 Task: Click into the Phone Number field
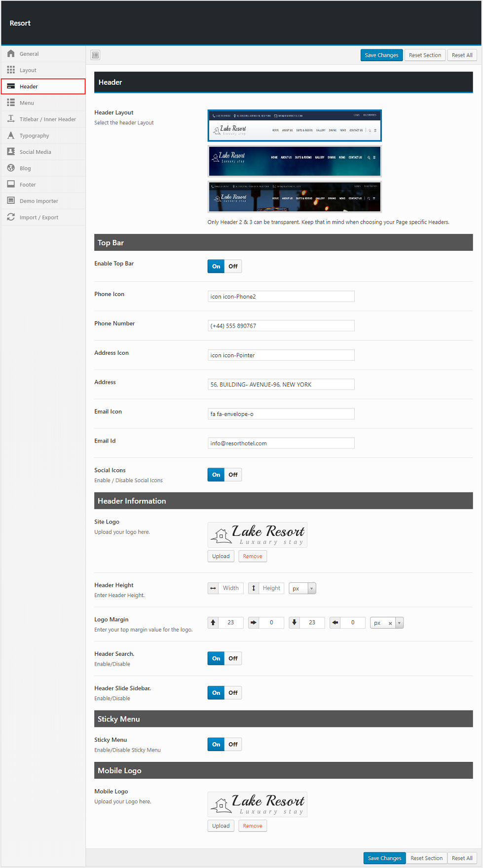[x=281, y=326]
